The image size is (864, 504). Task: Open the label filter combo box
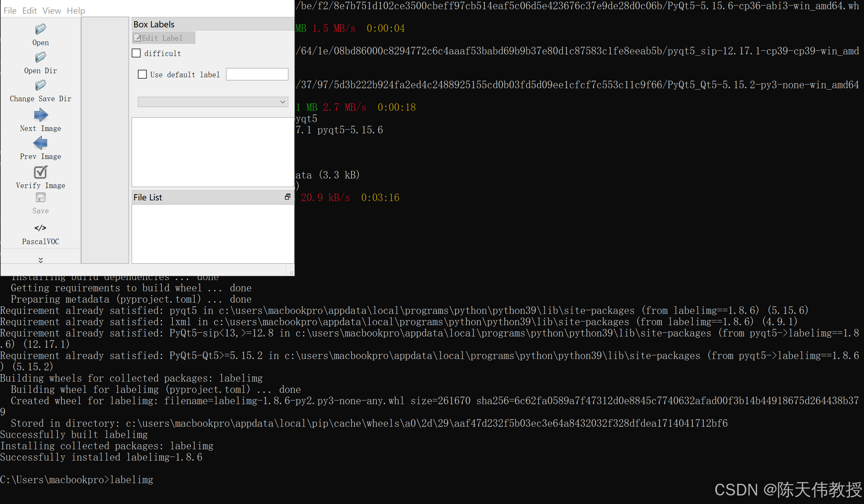(212, 102)
